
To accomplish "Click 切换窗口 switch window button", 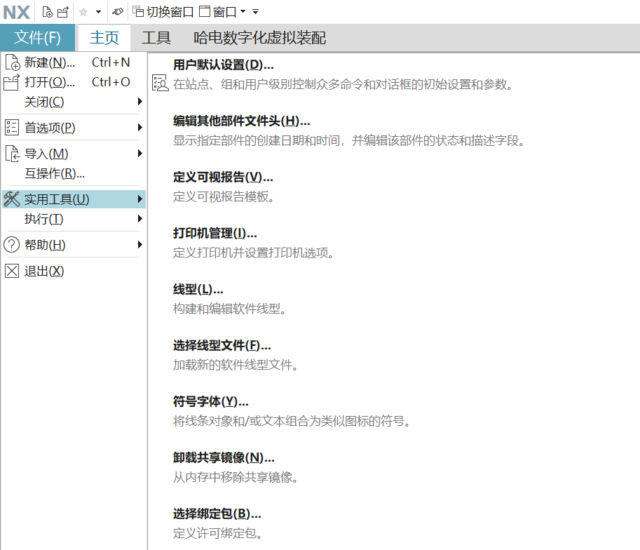I will point(163,12).
